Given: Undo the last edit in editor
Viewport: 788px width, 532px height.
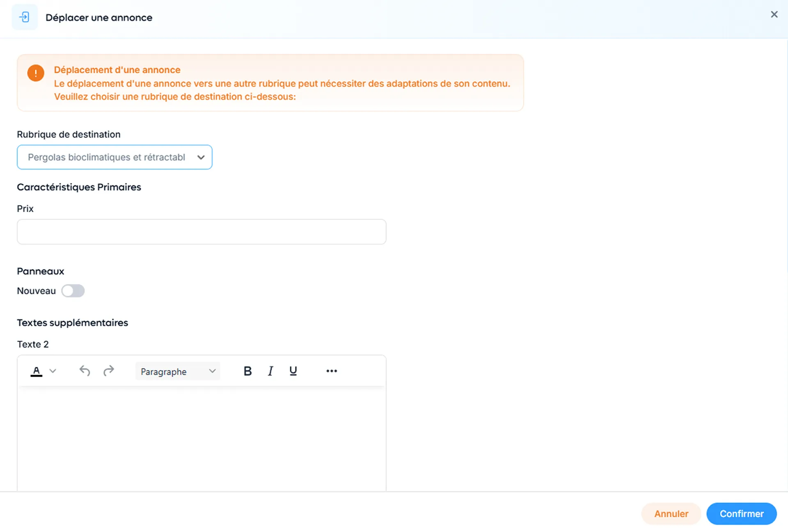Looking at the screenshot, I should coord(85,371).
